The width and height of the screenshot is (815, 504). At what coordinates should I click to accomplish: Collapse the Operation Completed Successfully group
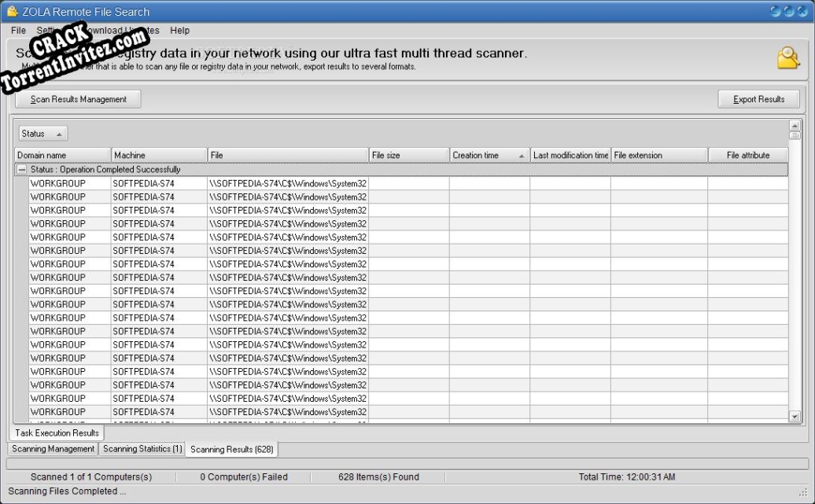point(20,168)
